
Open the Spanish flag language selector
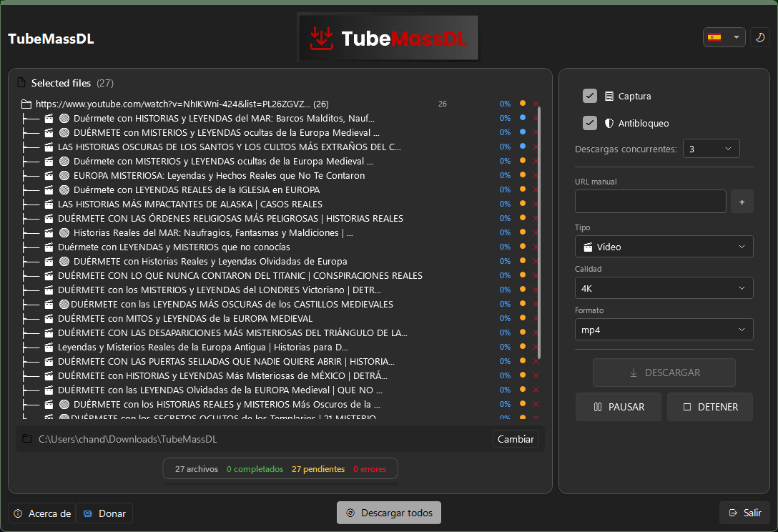(x=724, y=37)
